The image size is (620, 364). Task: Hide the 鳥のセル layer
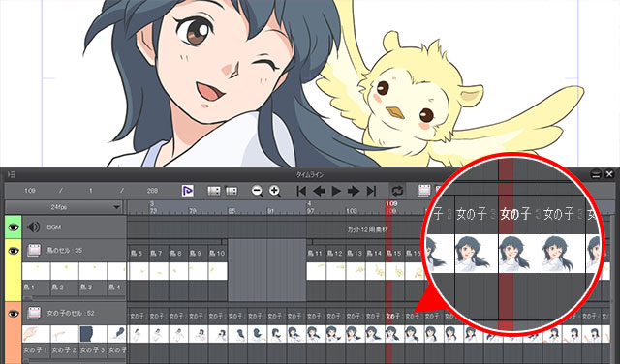click(13, 251)
